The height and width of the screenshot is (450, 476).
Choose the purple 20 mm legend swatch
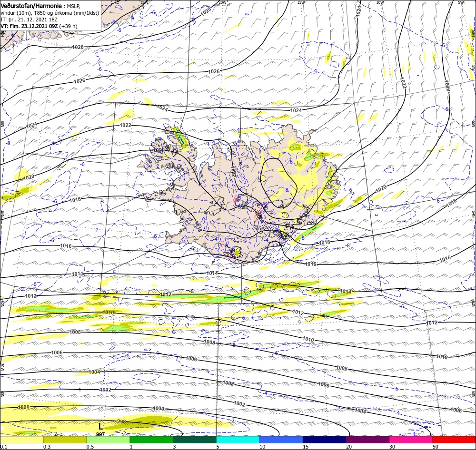pos(367,440)
